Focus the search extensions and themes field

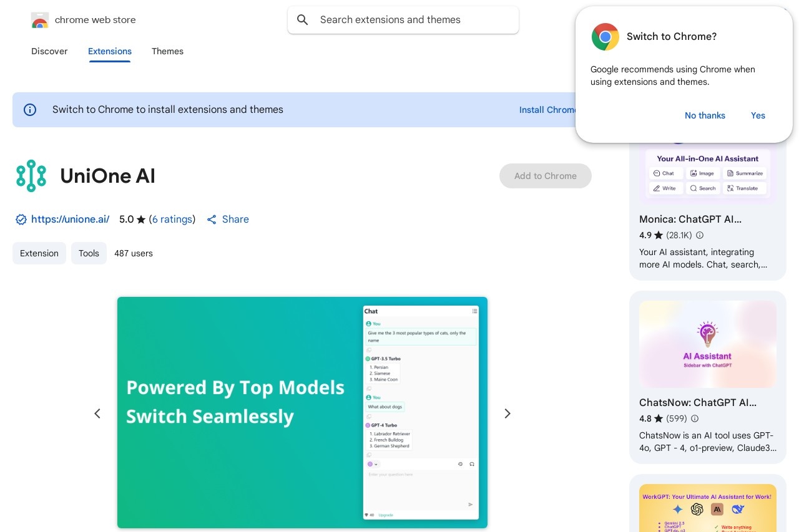(403, 20)
